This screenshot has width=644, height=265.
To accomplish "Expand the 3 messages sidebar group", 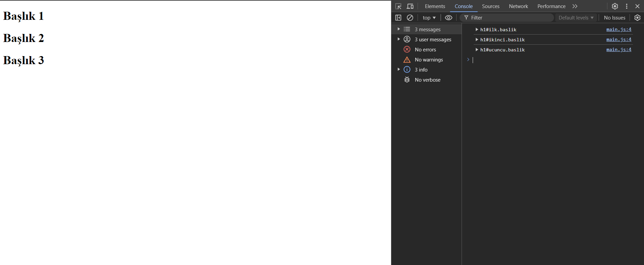I will point(399,29).
